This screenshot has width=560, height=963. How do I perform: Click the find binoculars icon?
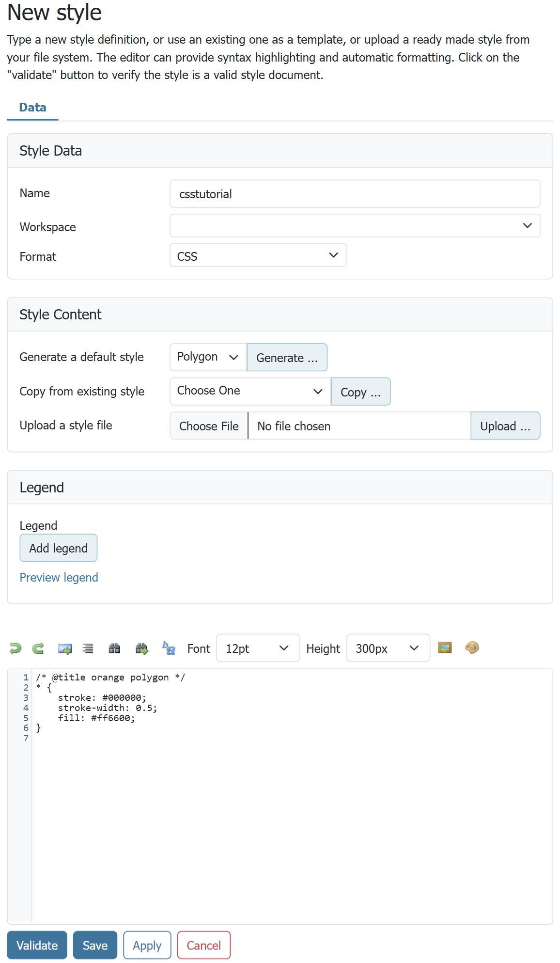[114, 648]
